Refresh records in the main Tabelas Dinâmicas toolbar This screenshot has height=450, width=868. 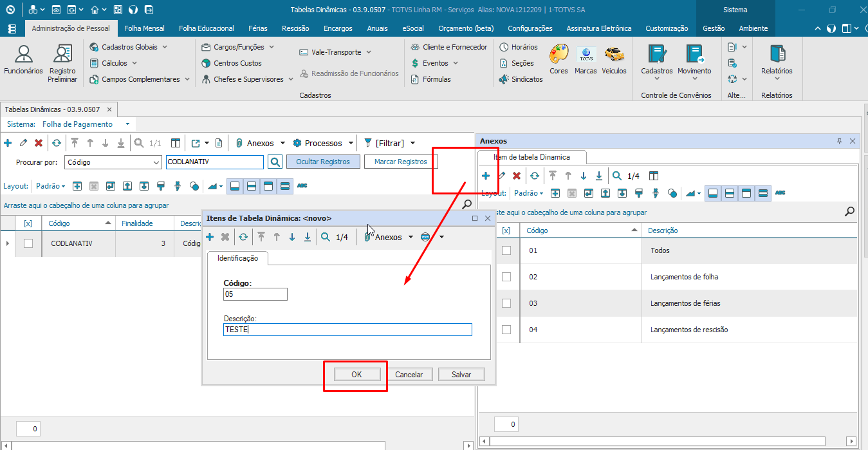(57, 143)
